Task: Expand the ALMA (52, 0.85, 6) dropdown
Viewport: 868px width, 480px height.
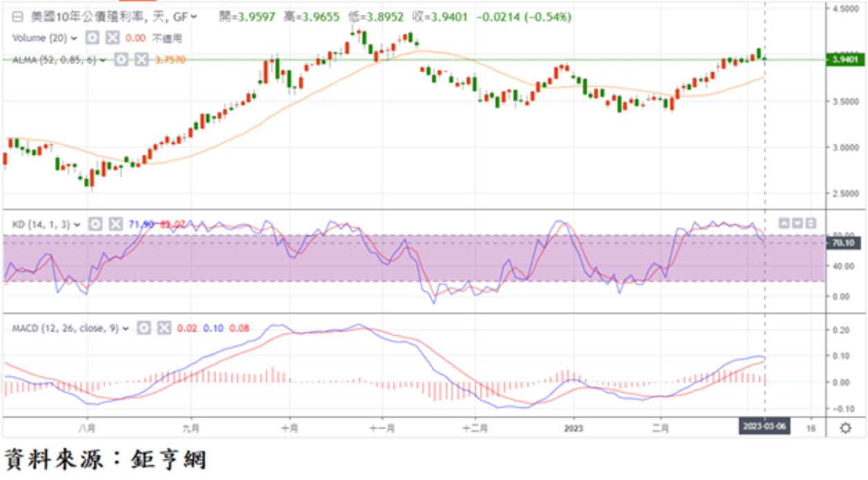Action: (103, 60)
